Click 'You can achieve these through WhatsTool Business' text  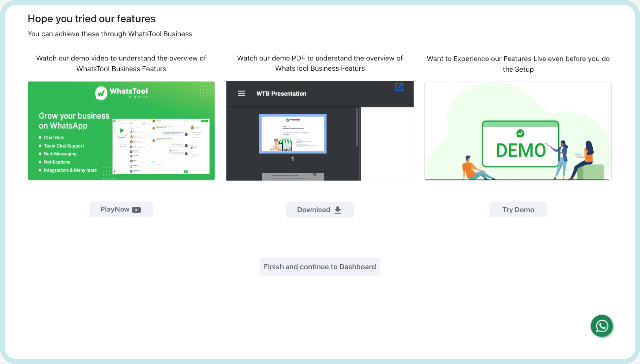tap(110, 34)
